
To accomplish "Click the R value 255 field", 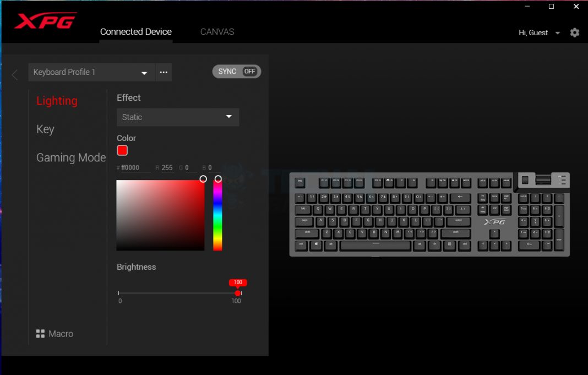I will click(167, 168).
